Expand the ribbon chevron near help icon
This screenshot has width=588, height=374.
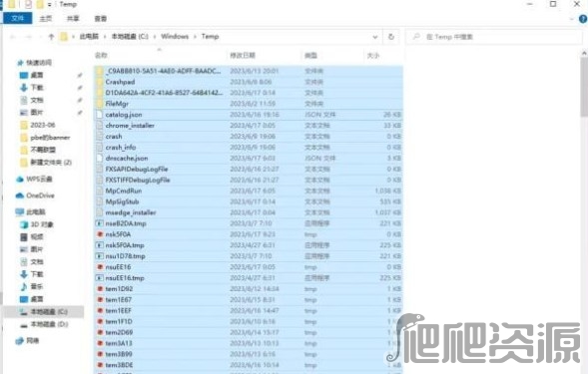(x=572, y=19)
